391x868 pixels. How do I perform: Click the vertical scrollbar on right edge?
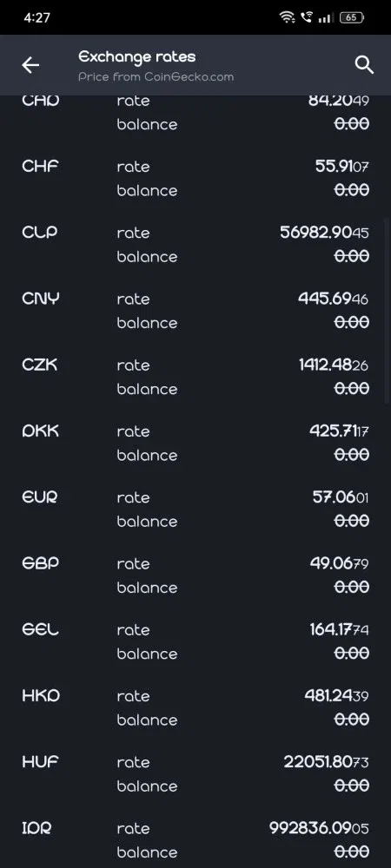[x=388, y=310]
